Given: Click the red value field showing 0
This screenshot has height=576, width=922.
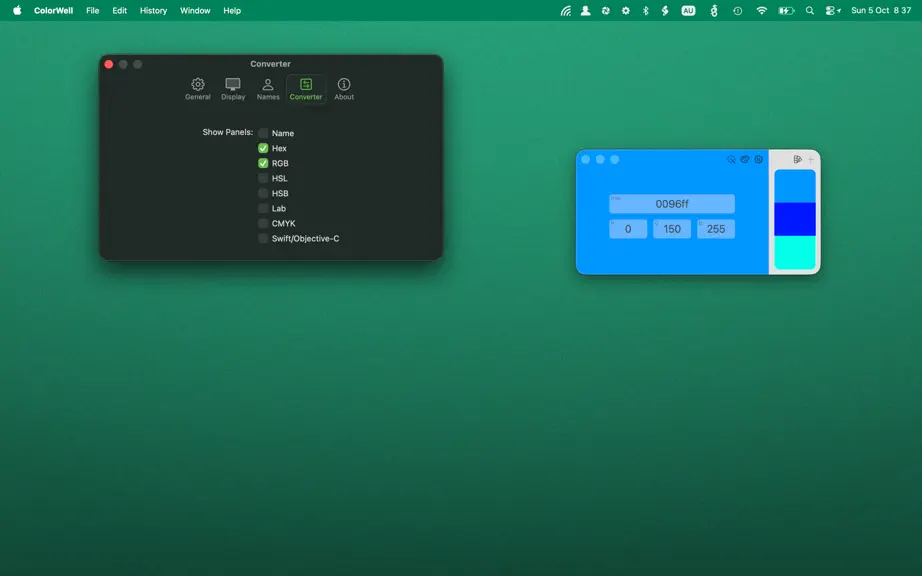Looking at the screenshot, I should pyautogui.click(x=628, y=229).
